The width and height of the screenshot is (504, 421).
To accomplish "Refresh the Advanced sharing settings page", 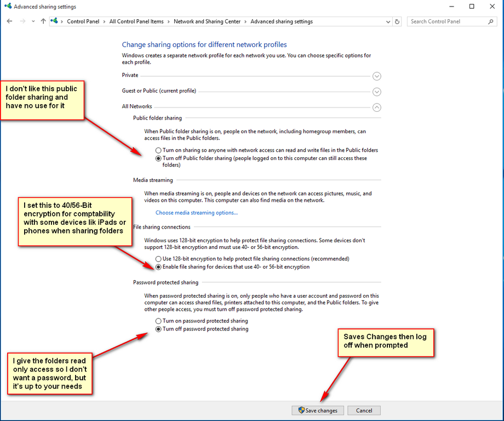I will [397, 21].
